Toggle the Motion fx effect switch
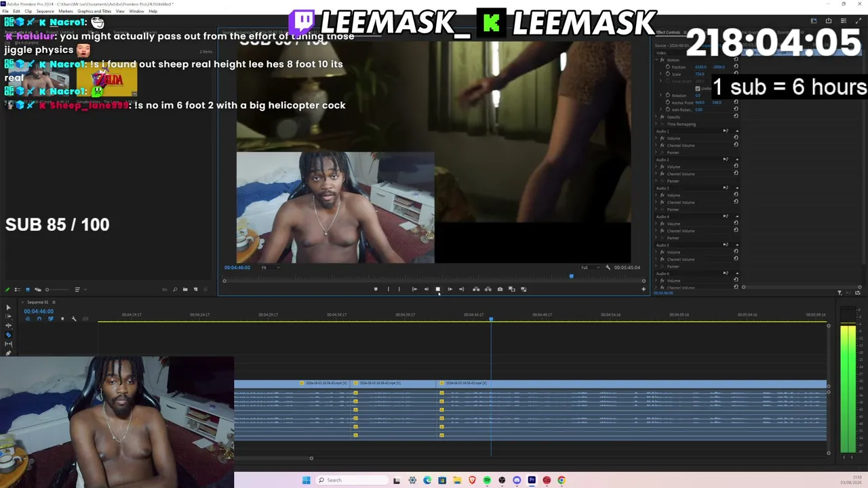 pos(663,60)
